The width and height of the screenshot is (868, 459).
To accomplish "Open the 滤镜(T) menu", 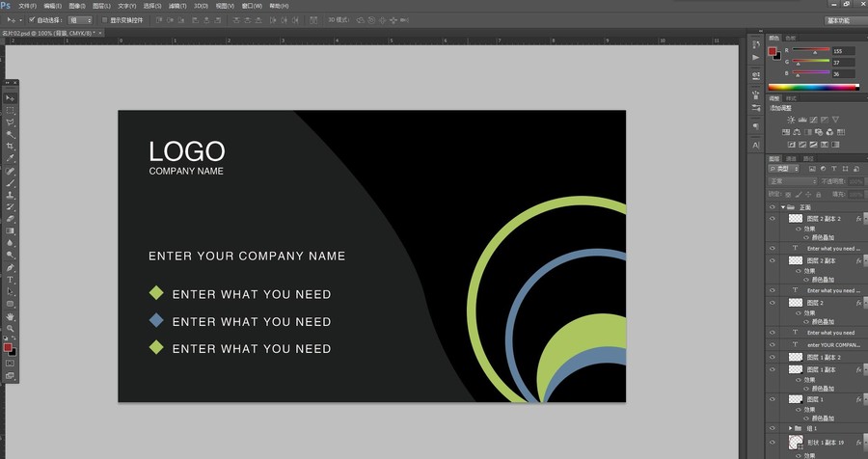I will (x=177, y=6).
